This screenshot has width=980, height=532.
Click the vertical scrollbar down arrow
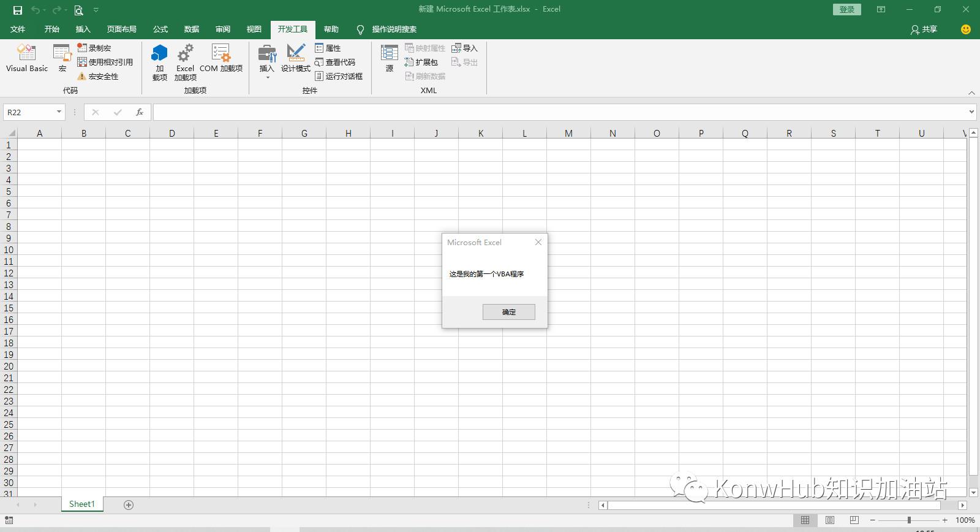pyautogui.click(x=973, y=492)
